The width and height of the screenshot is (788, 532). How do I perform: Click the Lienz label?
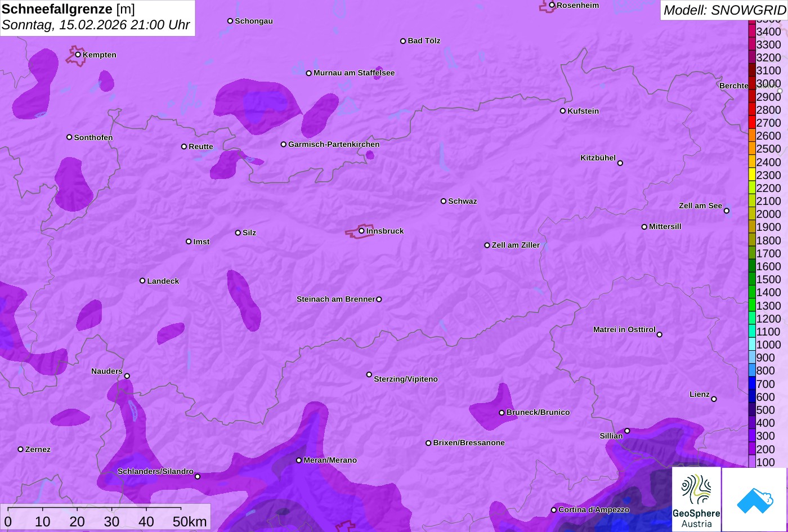pyautogui.click(x=700, y=394)
